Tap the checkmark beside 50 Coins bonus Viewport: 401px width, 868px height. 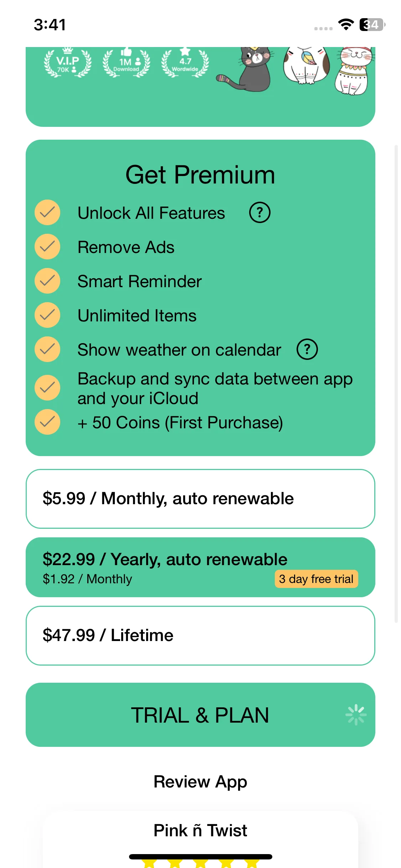(x=47, y=422)
